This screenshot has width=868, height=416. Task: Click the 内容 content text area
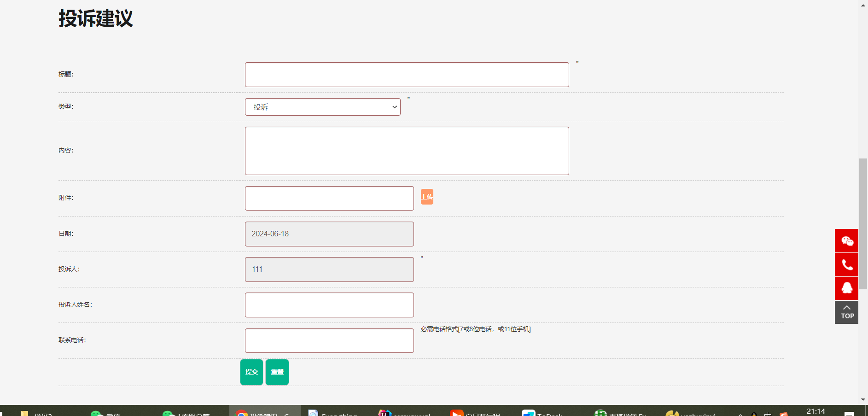[407, 151]
